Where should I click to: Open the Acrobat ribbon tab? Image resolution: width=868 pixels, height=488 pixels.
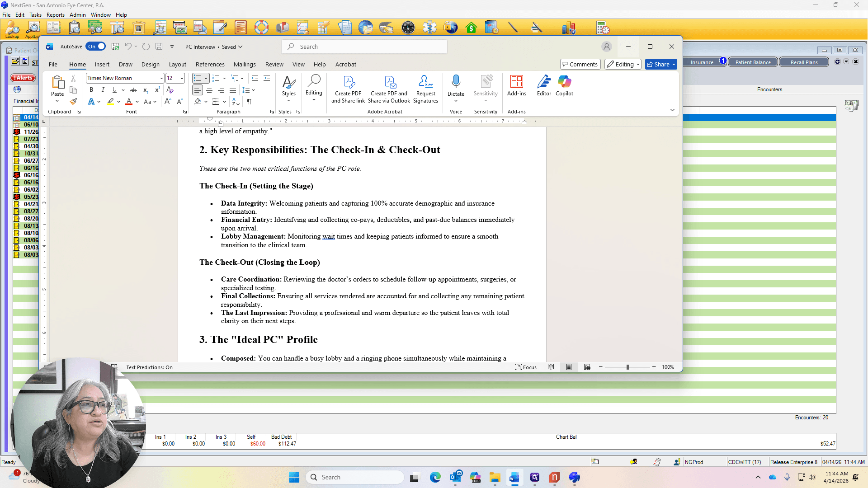pyautogui.click(x=345, y=64)
